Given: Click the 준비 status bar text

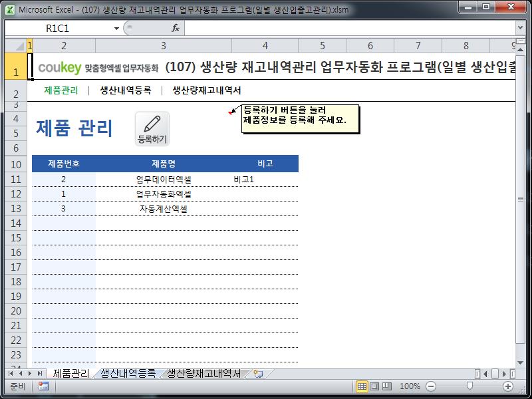Looking at the screenshot, I should pos(18,386).
